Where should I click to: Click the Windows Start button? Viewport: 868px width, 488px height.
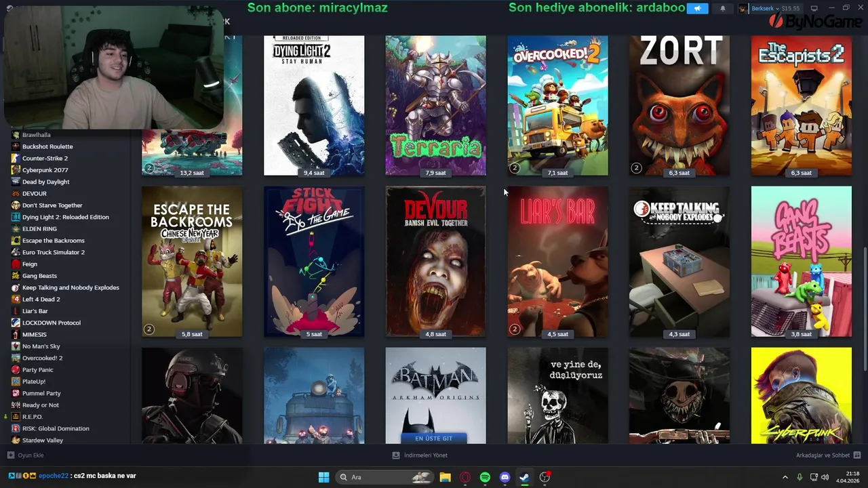(x=323, y=477)
